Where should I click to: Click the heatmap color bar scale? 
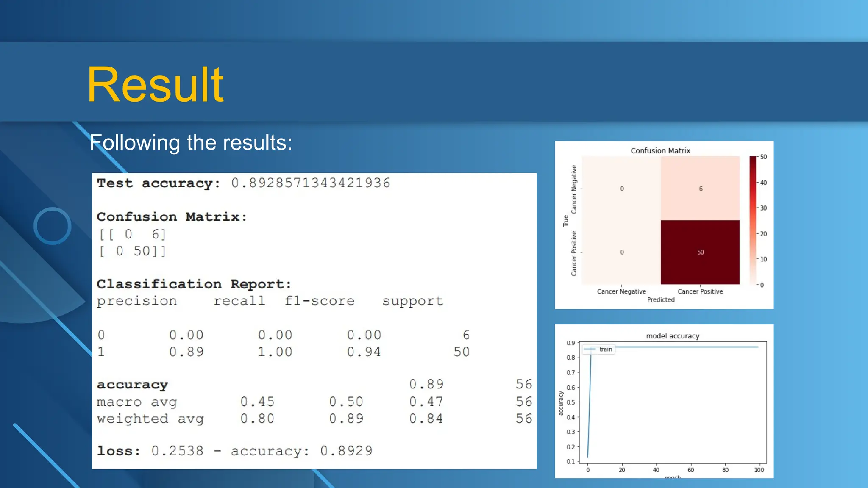click(753, 220)
